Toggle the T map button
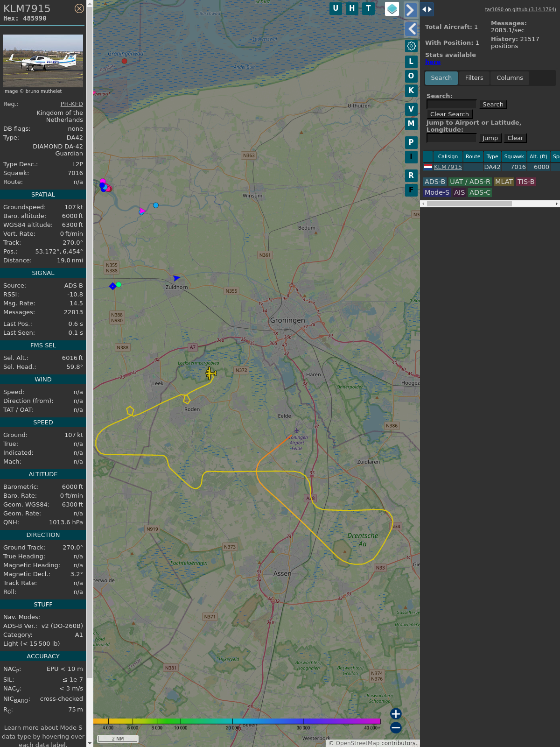560x747 pixels. tap(369, 8)
